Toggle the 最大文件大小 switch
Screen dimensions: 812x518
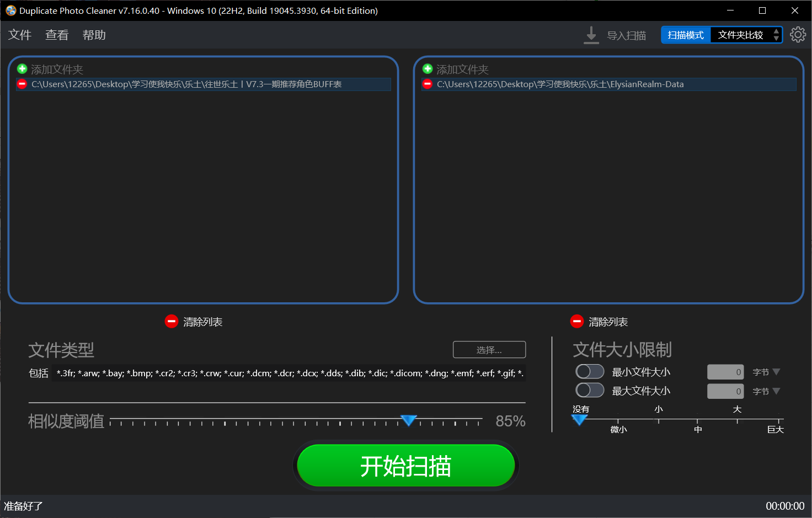coord(590,390)
